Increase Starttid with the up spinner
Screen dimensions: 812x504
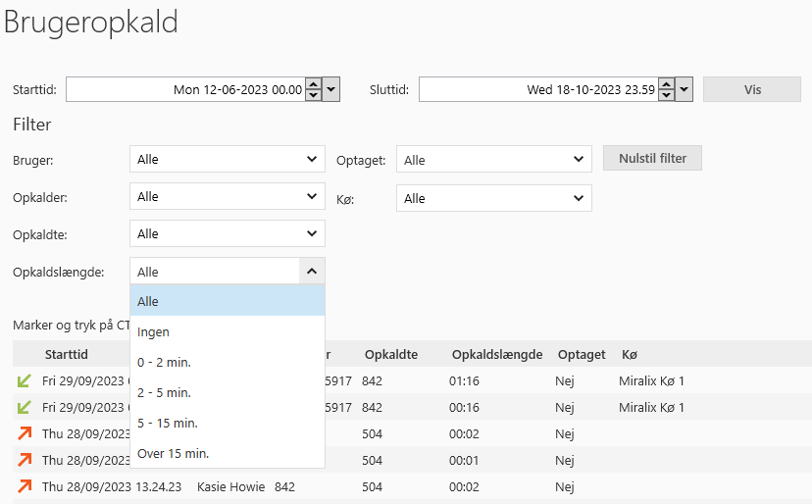point(313,84)
